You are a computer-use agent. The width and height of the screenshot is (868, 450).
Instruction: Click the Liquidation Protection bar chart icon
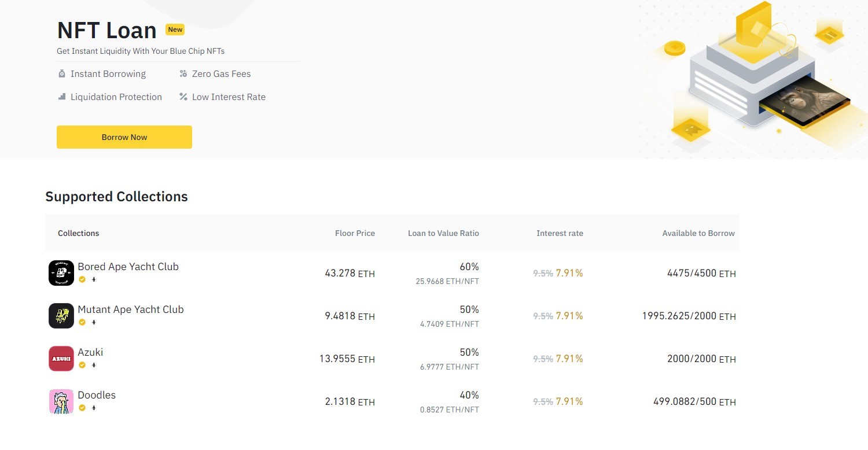[x=62, y=97]
